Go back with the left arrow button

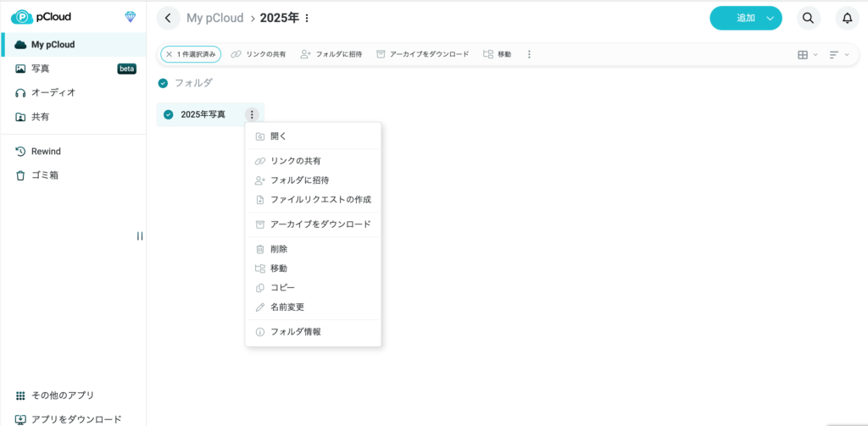tap(169, 18)
